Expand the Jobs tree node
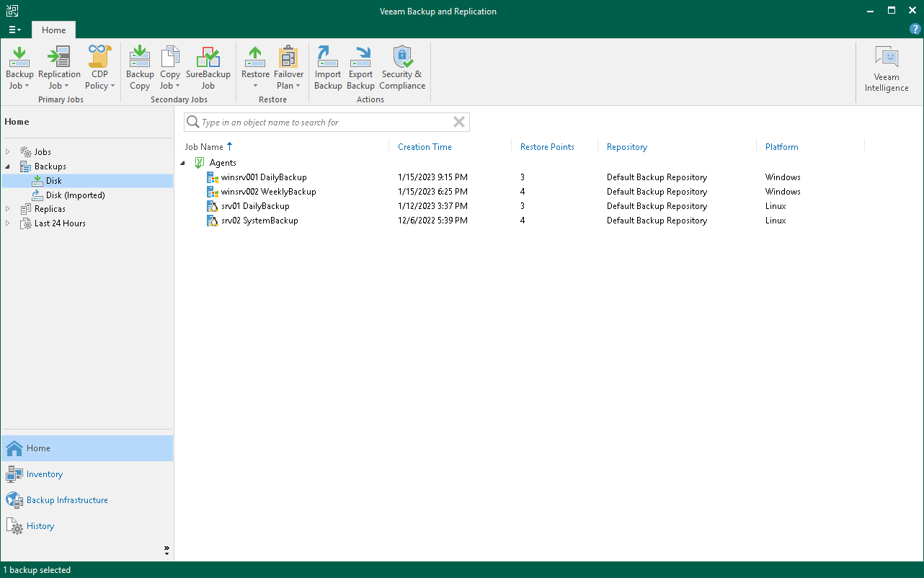 tap(8, 151)
